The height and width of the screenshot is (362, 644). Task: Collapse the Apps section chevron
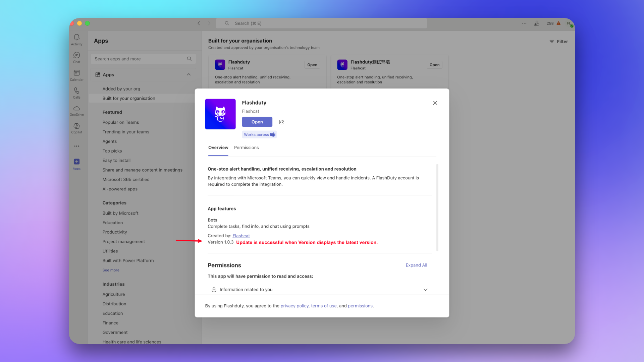189,75
